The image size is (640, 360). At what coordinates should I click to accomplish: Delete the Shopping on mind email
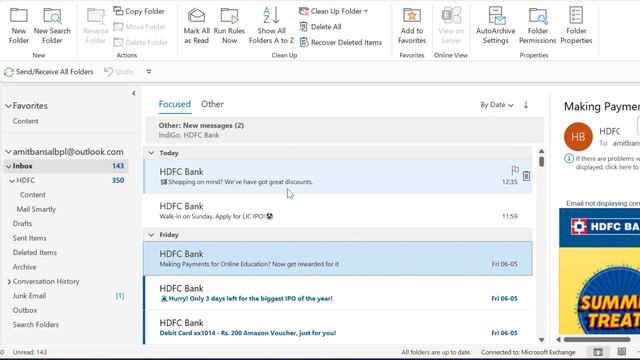coord(527,176)
